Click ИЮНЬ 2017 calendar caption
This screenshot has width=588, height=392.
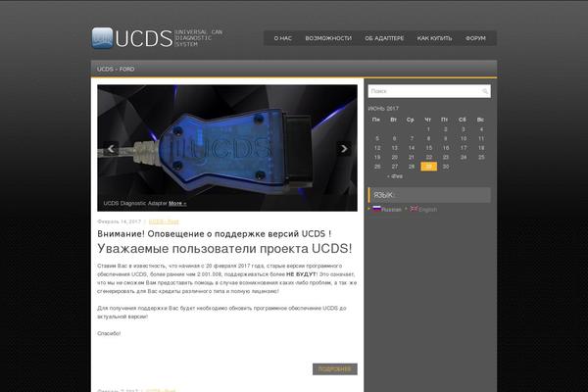[383, 109]
